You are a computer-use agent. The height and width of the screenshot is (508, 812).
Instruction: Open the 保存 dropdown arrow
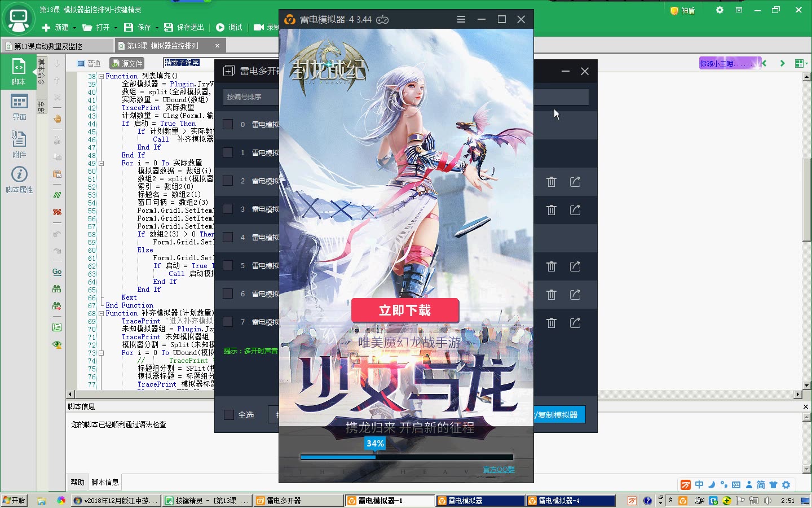(x=157, y=28)
